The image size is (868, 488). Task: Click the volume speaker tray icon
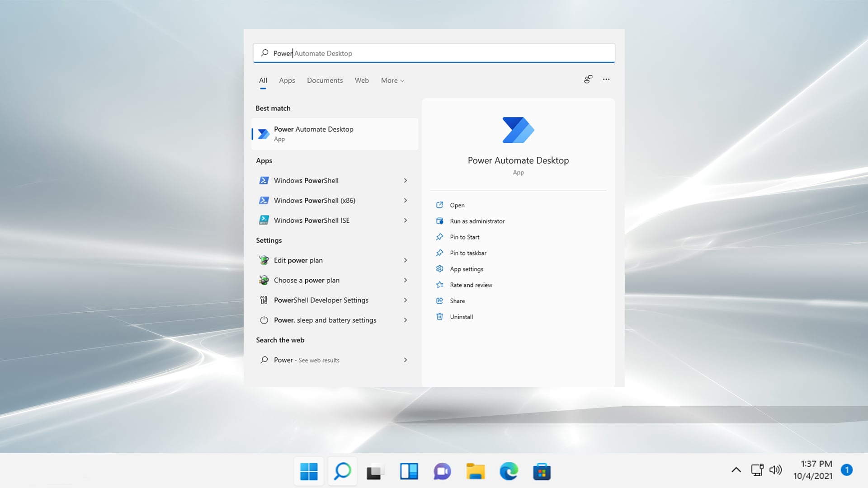coord(775,470)
